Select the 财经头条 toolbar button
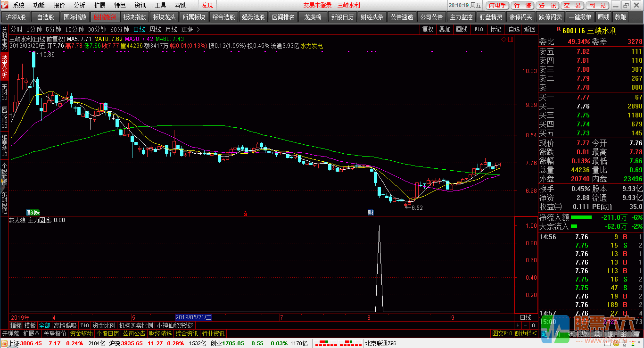The image size is (644, 348). [x=372, y=17]
